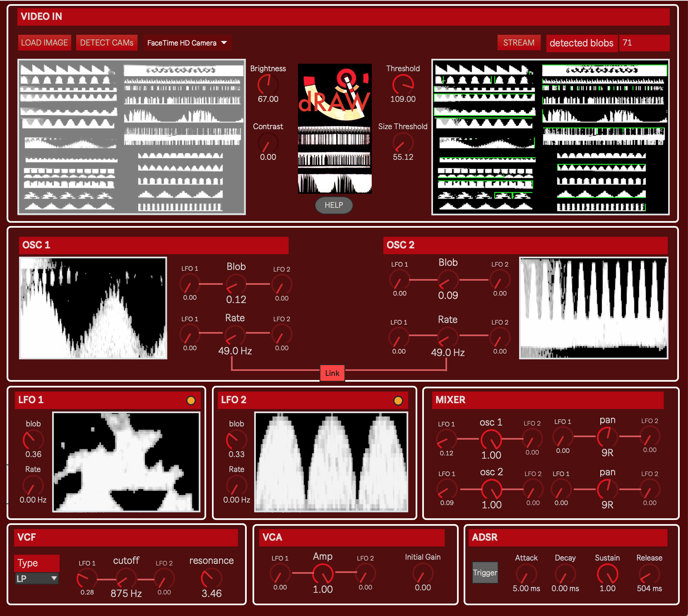
Task: Open the HELP dialog
Action: [334, 205]
